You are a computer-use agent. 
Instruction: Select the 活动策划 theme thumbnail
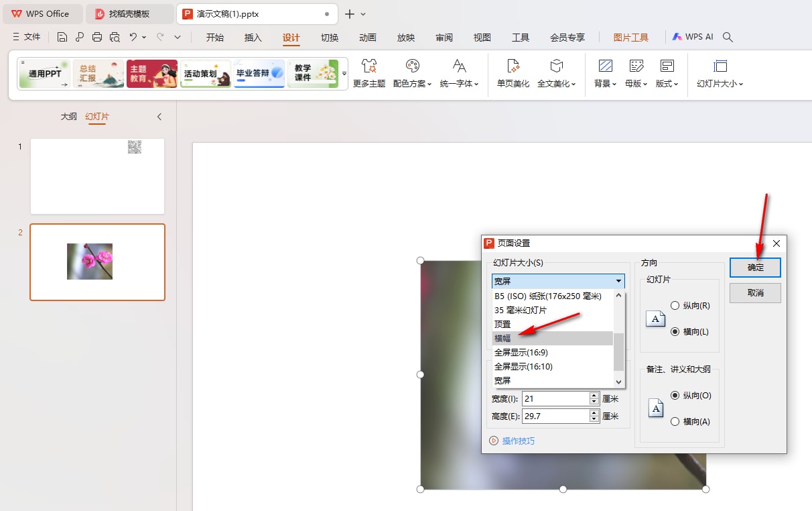(x=206, y=74)
